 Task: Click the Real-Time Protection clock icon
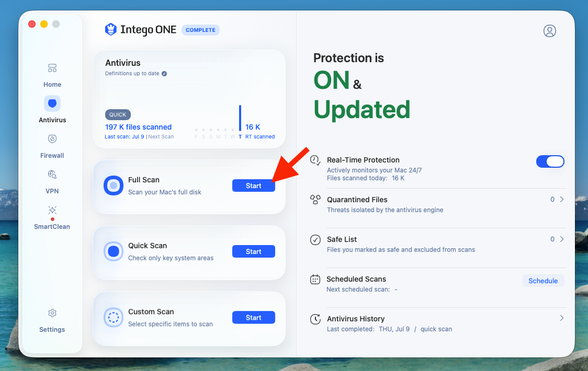coord(315,160)
